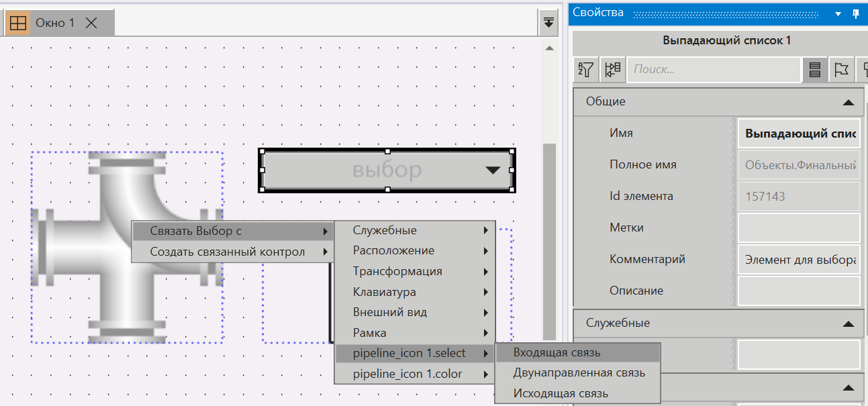
Task: Open the Свойства panel options dropdown arrow
Action: (838, 13)
